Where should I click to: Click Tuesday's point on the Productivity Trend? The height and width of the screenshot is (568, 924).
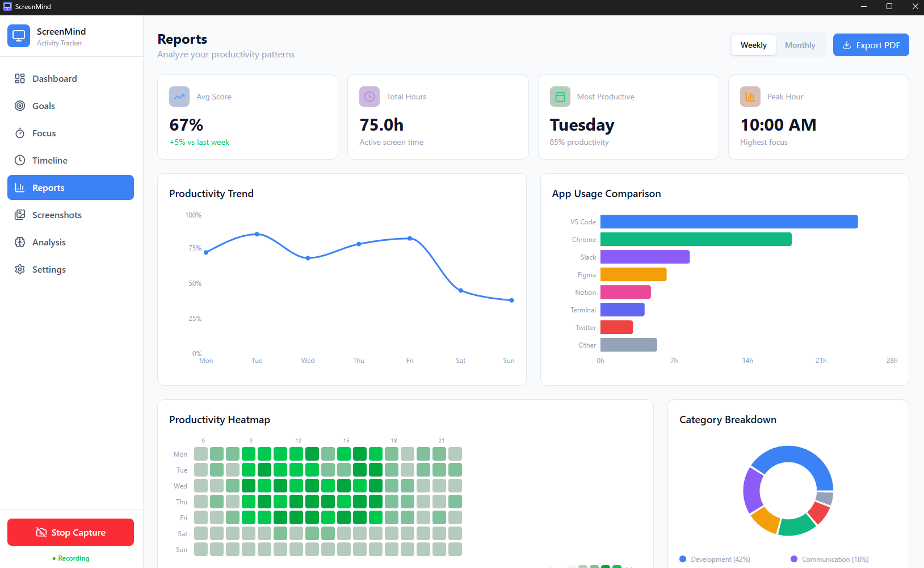click(x=257, y=233)
